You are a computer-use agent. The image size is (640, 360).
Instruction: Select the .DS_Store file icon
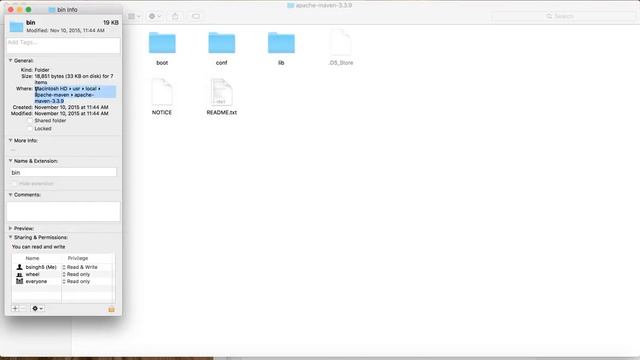tap(340, 42)
